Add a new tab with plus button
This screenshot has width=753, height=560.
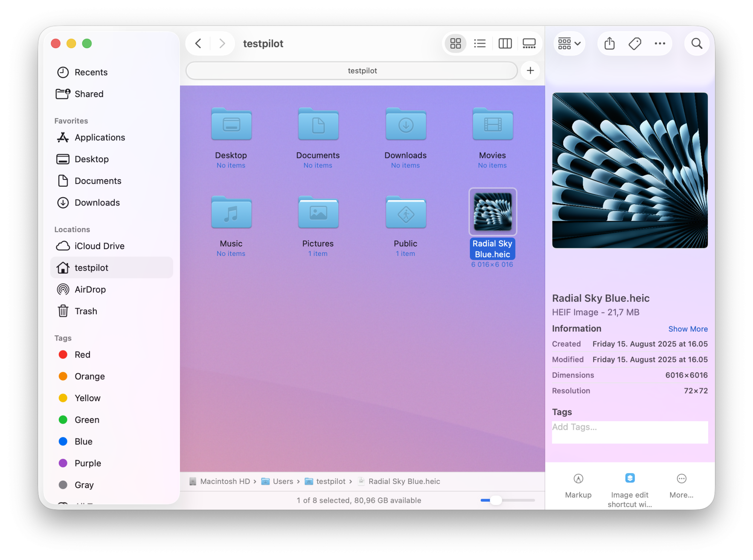(530, 71)
